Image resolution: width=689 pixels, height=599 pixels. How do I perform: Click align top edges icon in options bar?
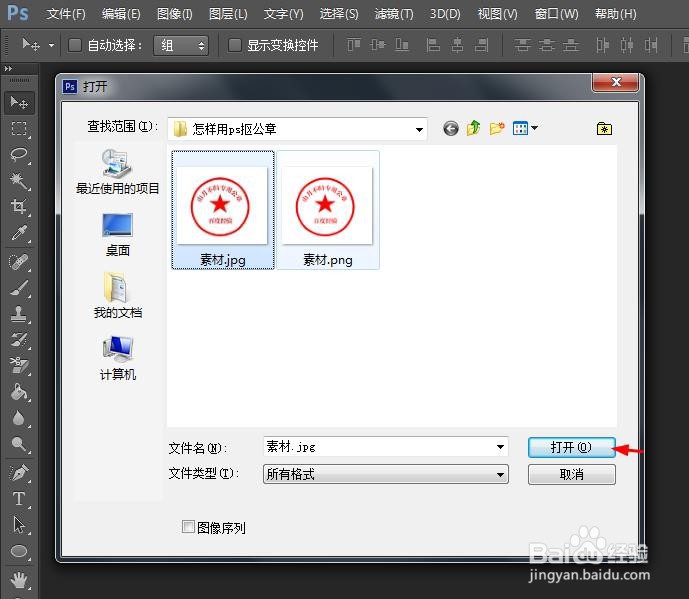[354, 45]
